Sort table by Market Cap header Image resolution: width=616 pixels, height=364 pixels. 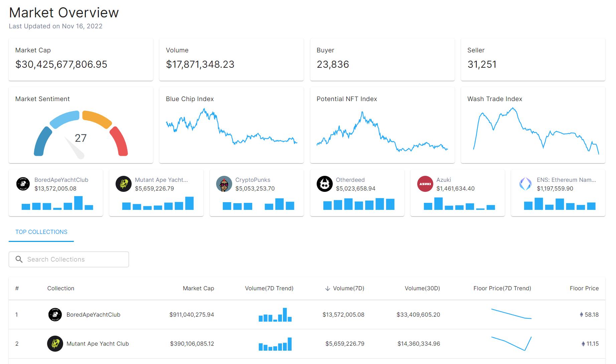click(x=198, y=288)
